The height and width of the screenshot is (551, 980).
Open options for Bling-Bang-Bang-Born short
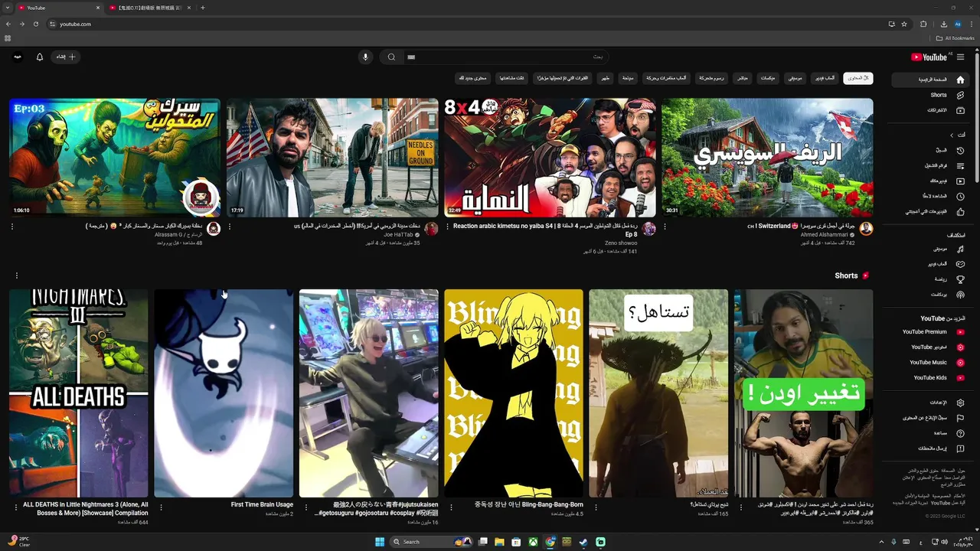pyautogui.click(x=451, y=507)
